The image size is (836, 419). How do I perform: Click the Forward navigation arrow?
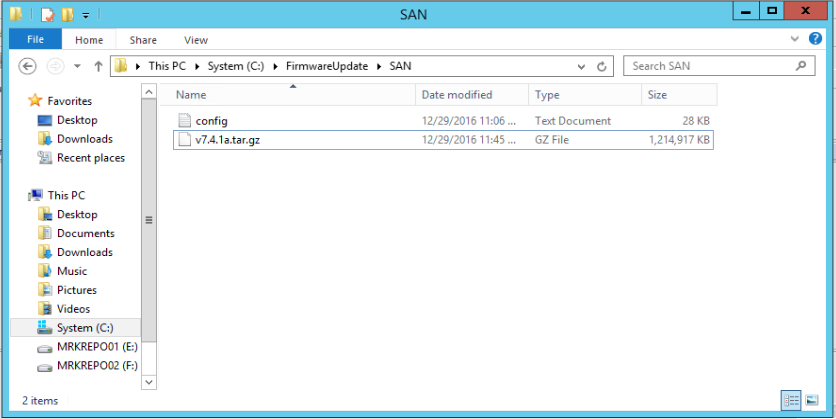tap(55, 66)
